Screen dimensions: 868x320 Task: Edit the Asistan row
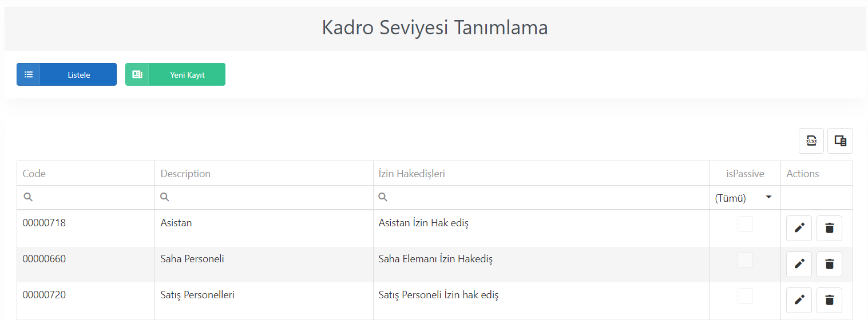click(x=799, y=228)
